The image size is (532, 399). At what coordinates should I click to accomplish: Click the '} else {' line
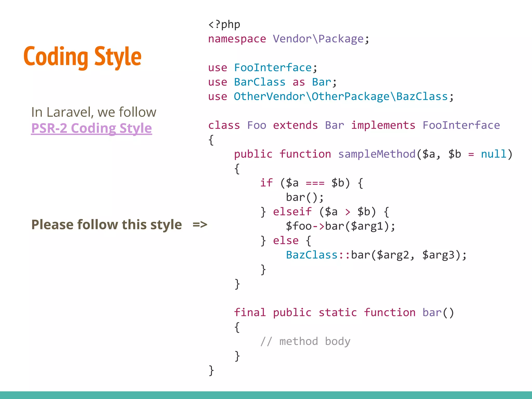(x=286, y=241)
